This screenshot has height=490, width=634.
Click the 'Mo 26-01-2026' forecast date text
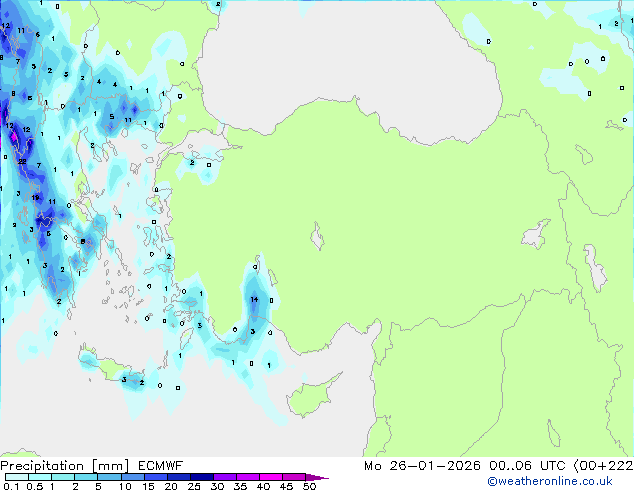tap(422, 466)
